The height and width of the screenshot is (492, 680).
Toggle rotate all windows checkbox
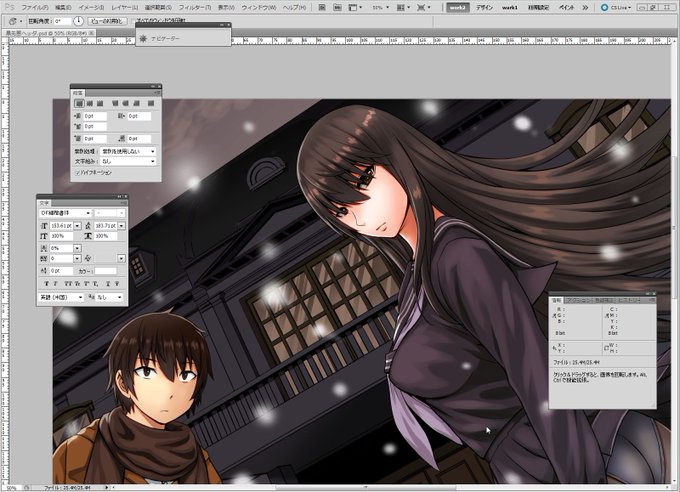[134, 20]
